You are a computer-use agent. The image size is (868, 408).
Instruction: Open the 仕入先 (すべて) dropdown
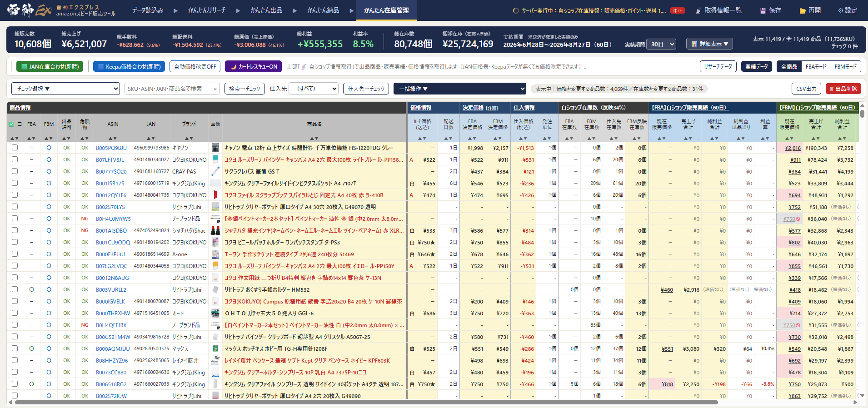(x=314, y=89)
